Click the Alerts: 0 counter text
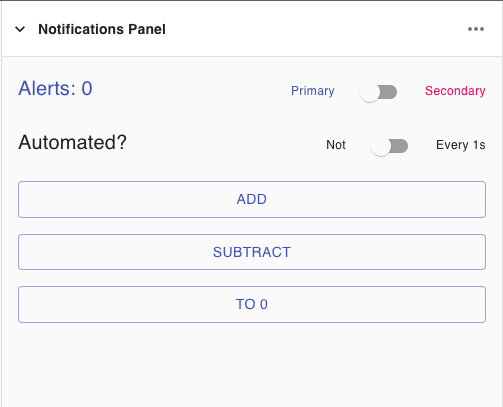The image size is (503, 407). 55,89
